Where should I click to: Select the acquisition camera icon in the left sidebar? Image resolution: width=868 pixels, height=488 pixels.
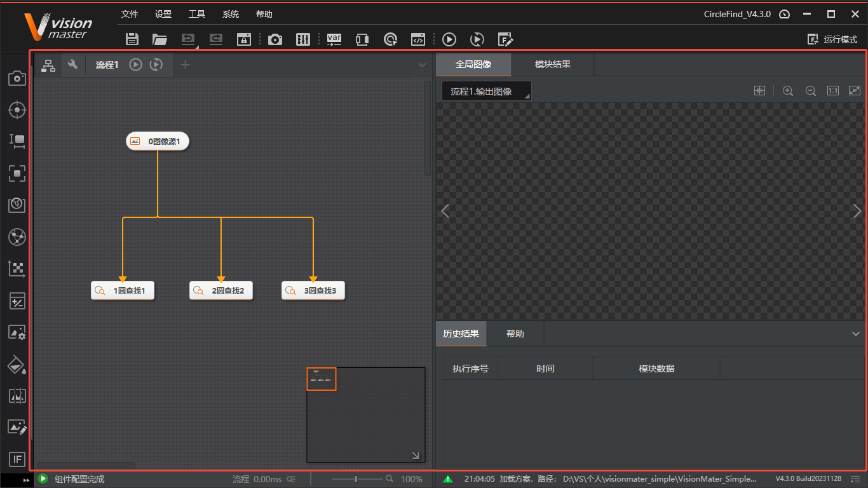pyautogui.click(x=17, y=78)
